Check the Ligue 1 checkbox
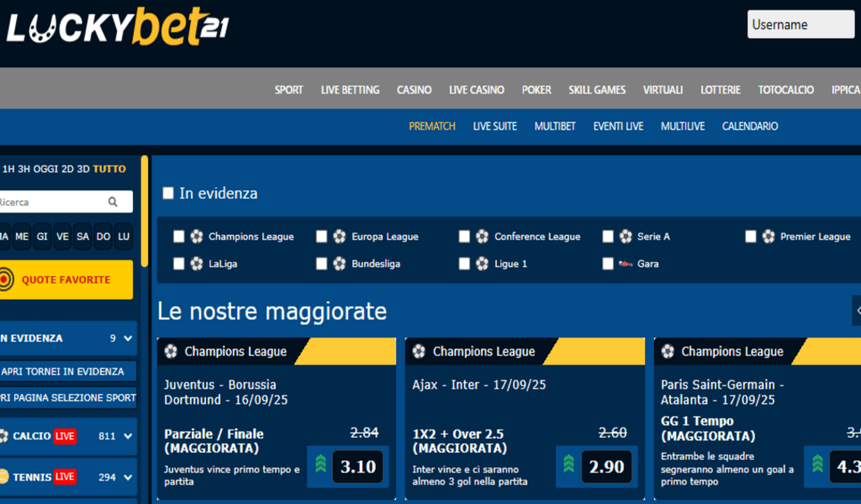This screenshot has height=504, width=861. (464, 264)
